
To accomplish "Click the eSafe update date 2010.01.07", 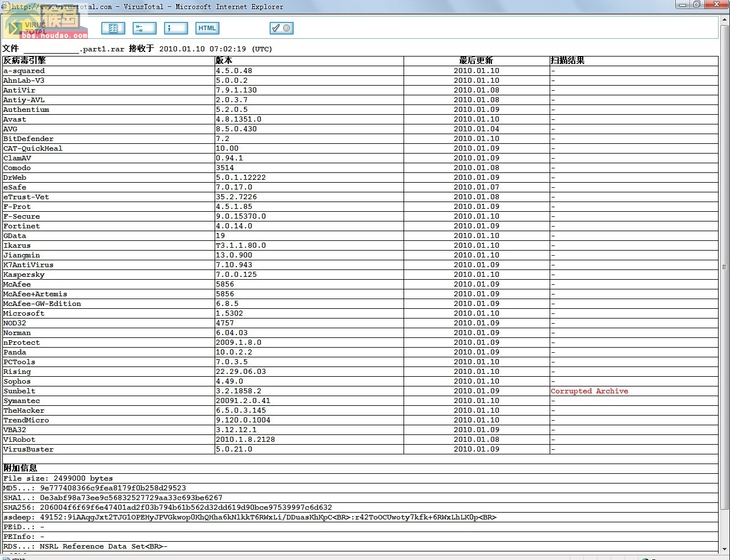I will (x=477, y=187).
